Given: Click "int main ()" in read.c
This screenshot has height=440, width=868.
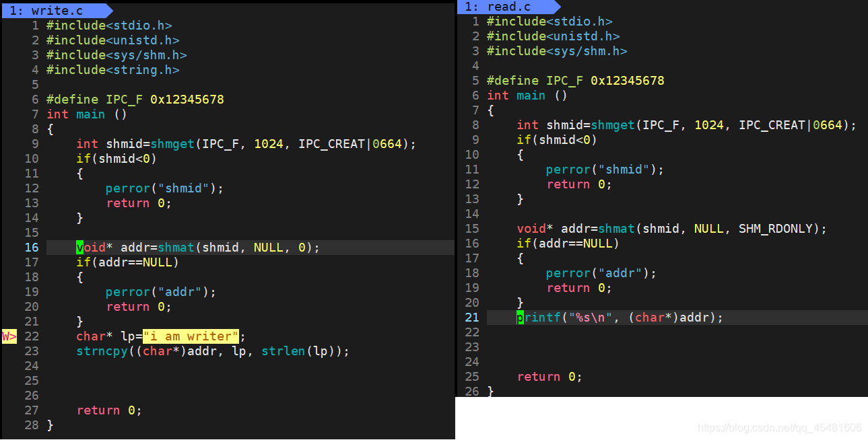Looking at the screenshot, I should pyautogui.click(x=527, y=96).
